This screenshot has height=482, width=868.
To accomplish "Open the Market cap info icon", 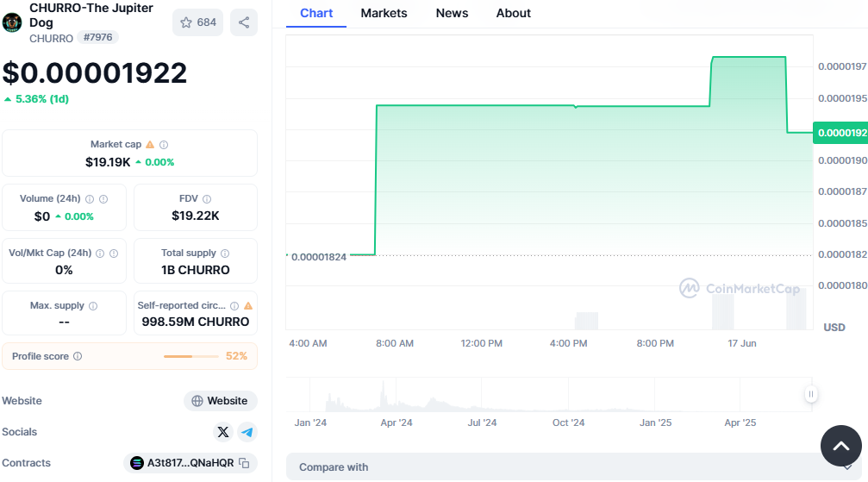I will [164, 145].
